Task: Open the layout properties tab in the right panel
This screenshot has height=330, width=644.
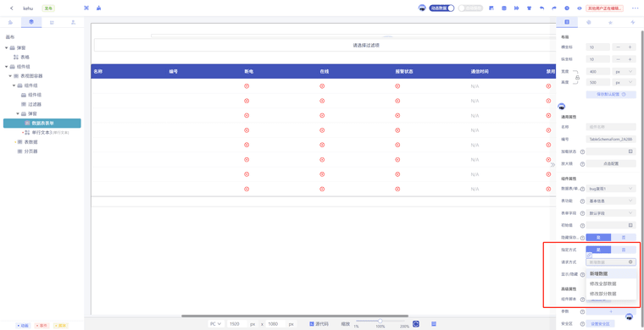Action: coord(567,22)
